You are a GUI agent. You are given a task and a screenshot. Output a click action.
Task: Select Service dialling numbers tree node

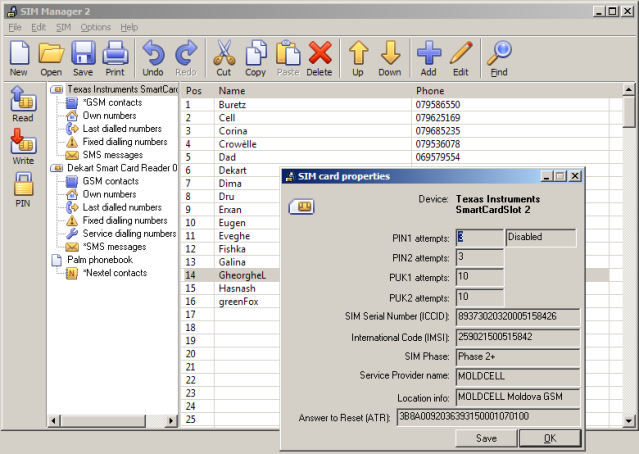(129, 233)
